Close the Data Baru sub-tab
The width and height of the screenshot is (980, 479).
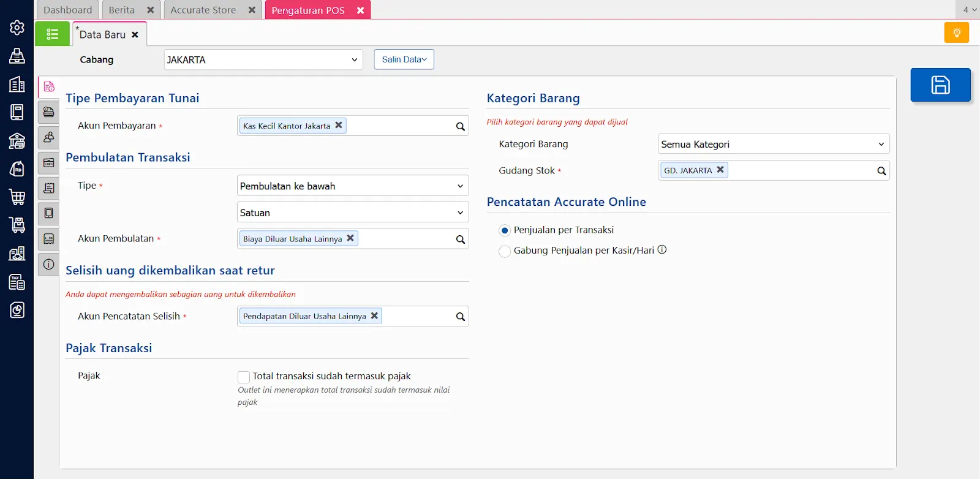pyautogui.click(x=135, y=35)
